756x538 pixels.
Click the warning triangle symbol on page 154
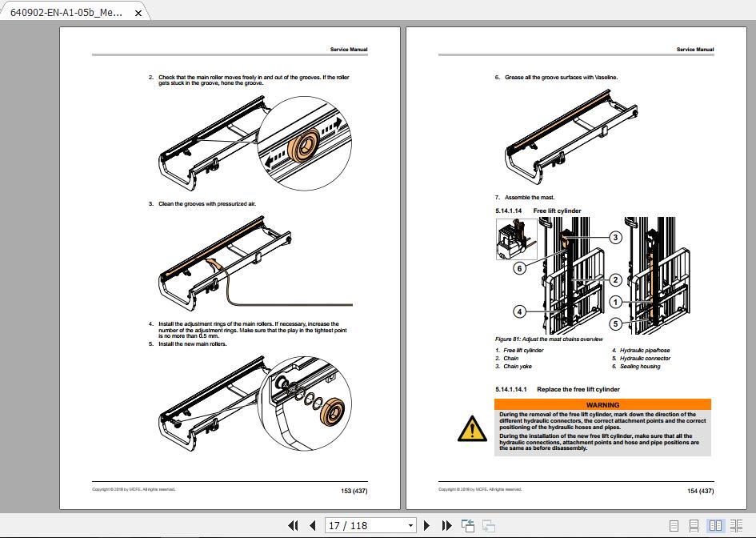click(x=470, y=428)
